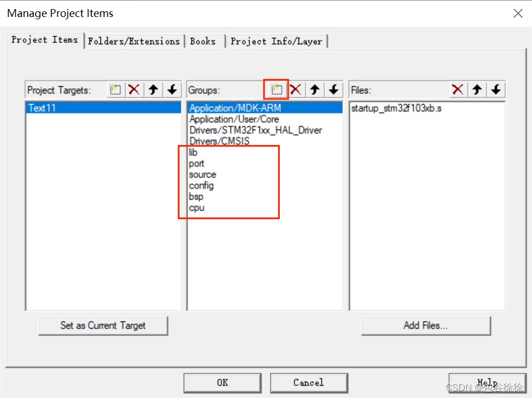Select the Drivers/STM32F1xx_HAL_Driver group
The image size is (532, 398).
(265, 130)
